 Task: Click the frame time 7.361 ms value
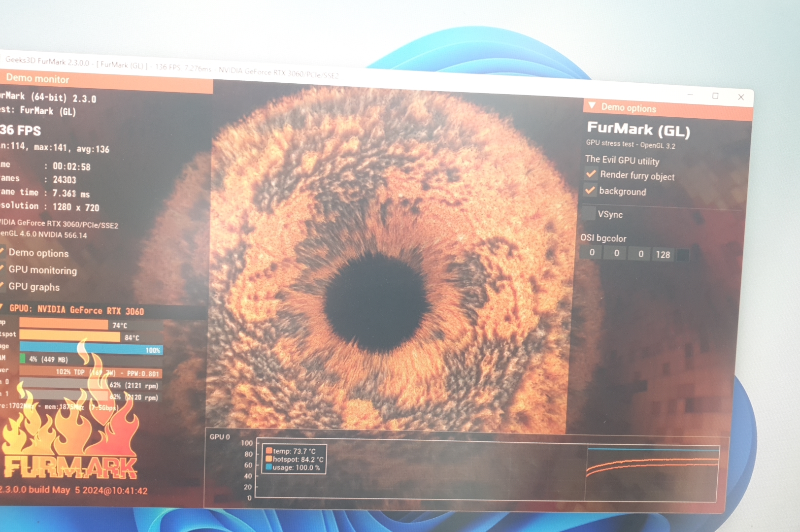[x=71, y=193]
